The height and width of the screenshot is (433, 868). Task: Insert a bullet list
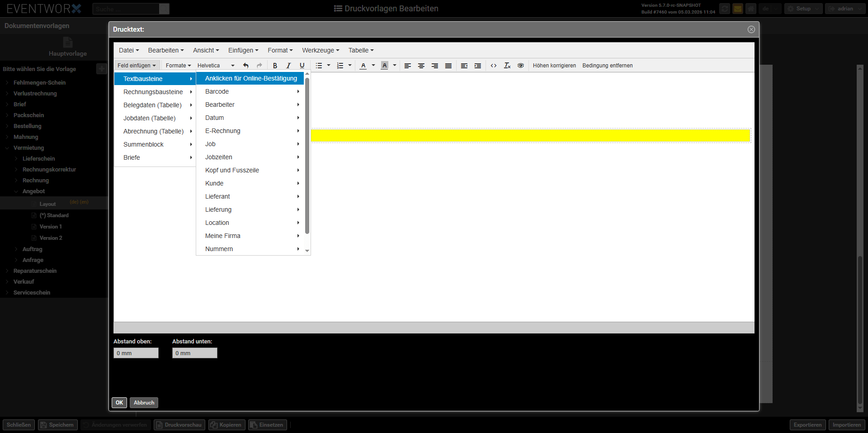319,66
